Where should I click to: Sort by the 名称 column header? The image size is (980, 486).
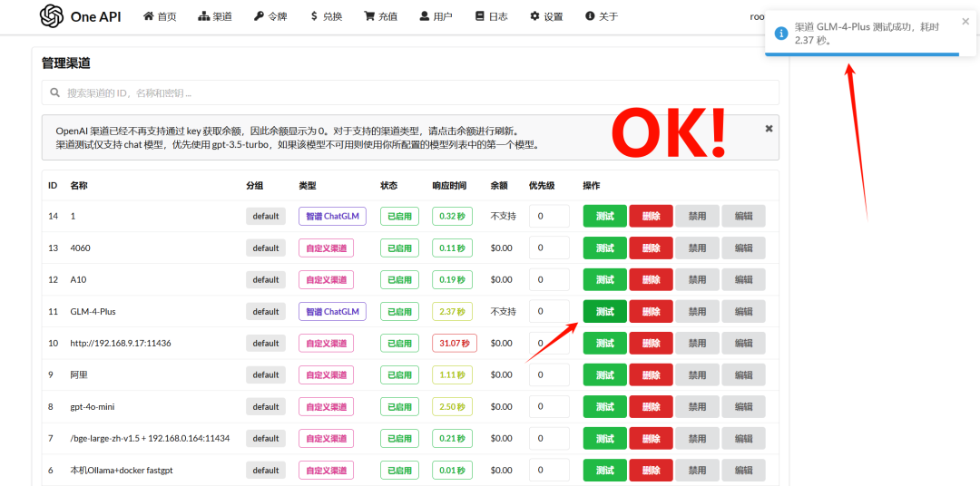pyautogui.click(x=79, y=186)
